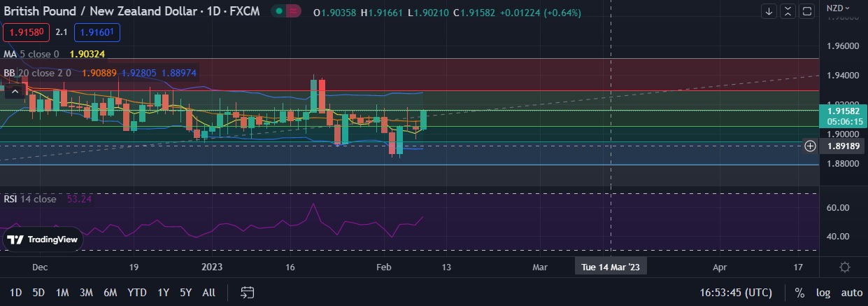Select the 1M time range
Screen dimensions: 868x306
(x=62, y=292)
